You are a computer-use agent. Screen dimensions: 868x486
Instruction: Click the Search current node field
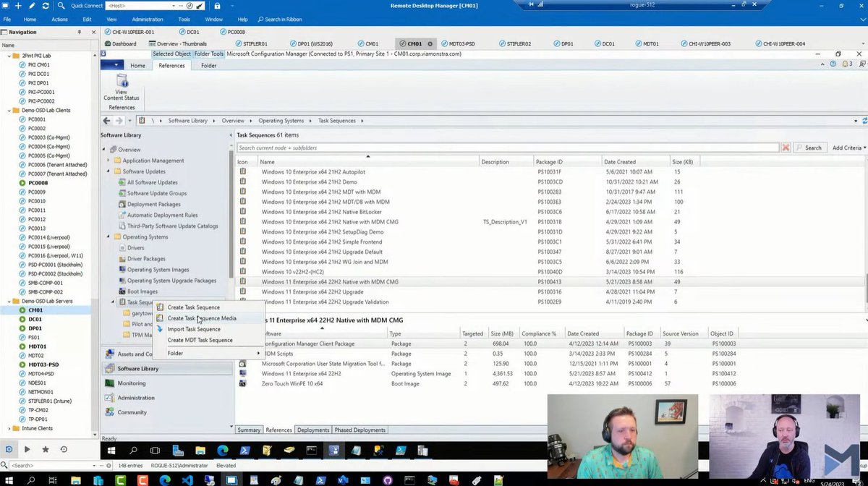click(x=509, y=148)
